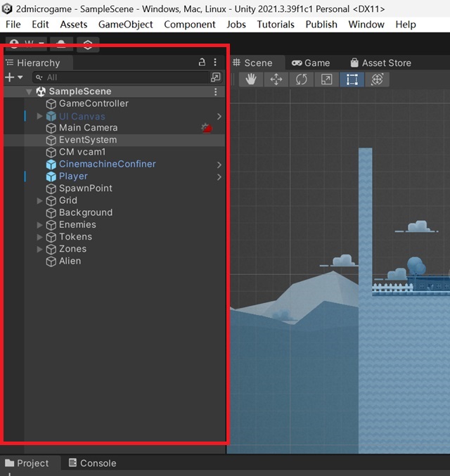
Task: Click the UI Canvas prefab cube icon
Action: tap(51, 116)
